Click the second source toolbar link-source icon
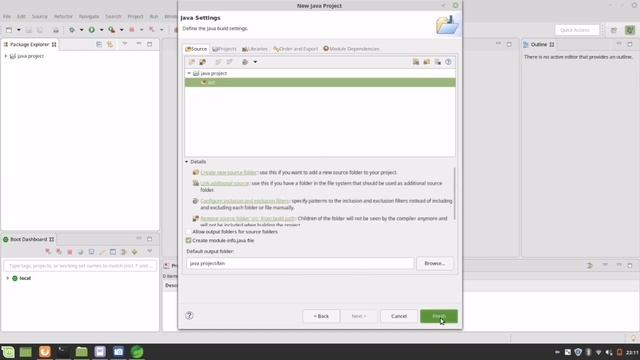This screenshot has height=360, width=640. pos(202,62)
